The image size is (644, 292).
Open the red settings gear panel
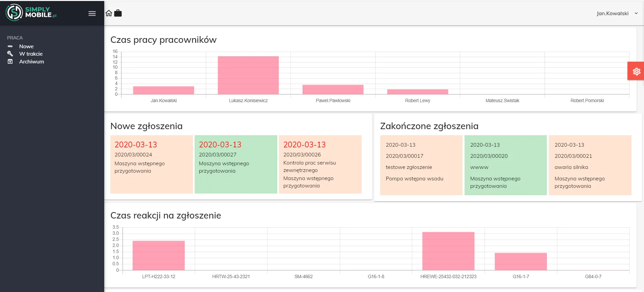pos(636,71)
